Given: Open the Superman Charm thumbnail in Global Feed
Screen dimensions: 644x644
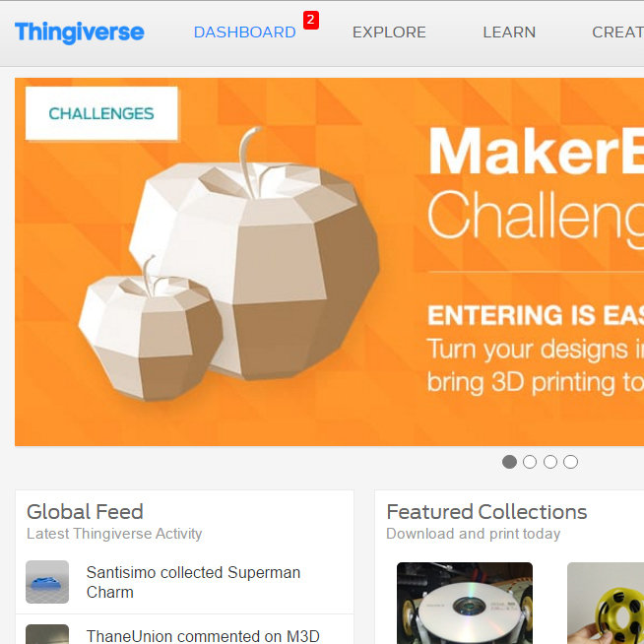Looking at the screenshot, I should tap(47, 582).
